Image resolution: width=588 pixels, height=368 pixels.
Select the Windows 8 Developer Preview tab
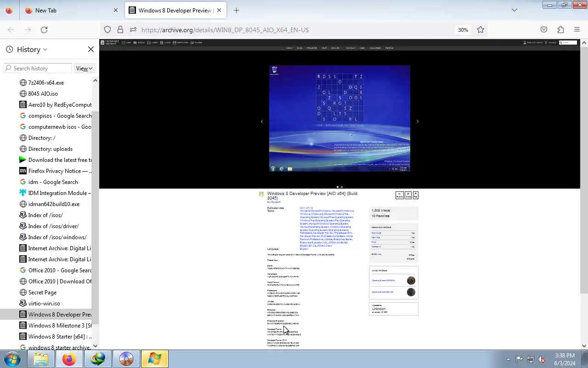[175, 10]
